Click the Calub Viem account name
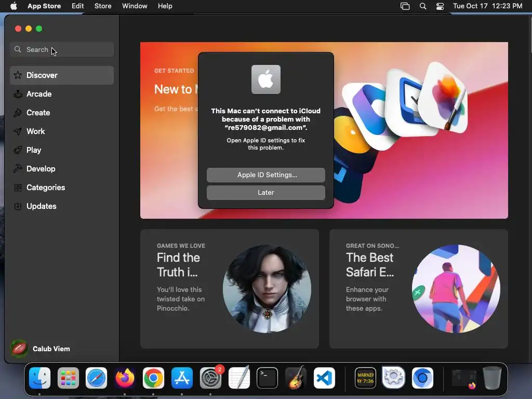Image resolution: width=532 pixels, height=399 pixels. click(x=51, y=349)
